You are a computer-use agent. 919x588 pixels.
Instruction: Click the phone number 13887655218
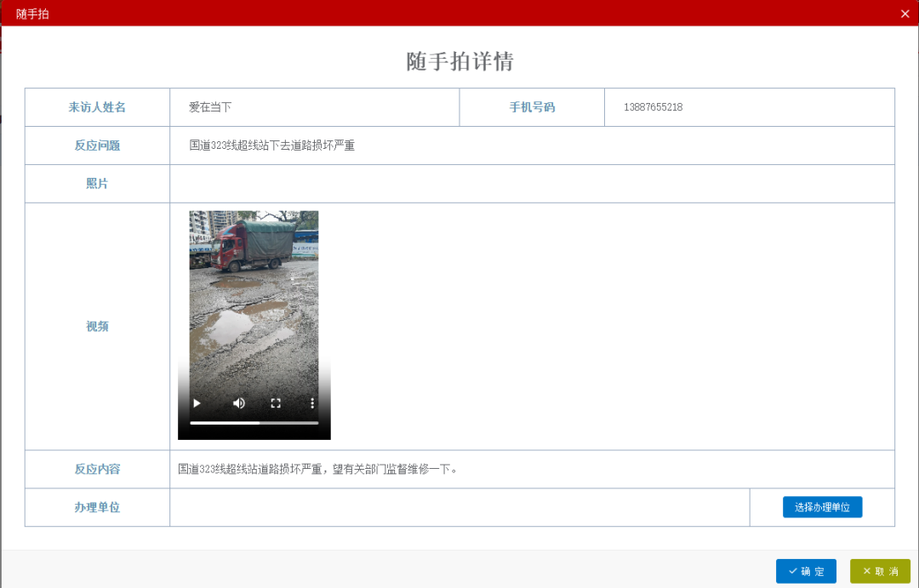pyautogui.click(x=653, y=107)
